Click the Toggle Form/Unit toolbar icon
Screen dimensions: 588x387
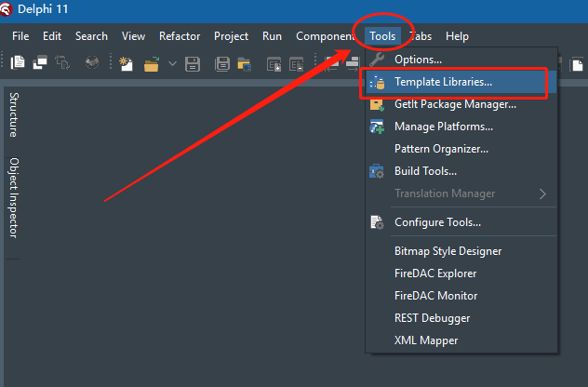click(x=62, y=62)
